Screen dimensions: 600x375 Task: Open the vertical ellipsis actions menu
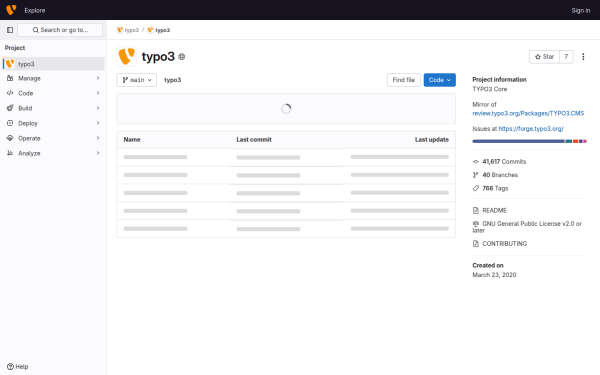coord(583,57)
